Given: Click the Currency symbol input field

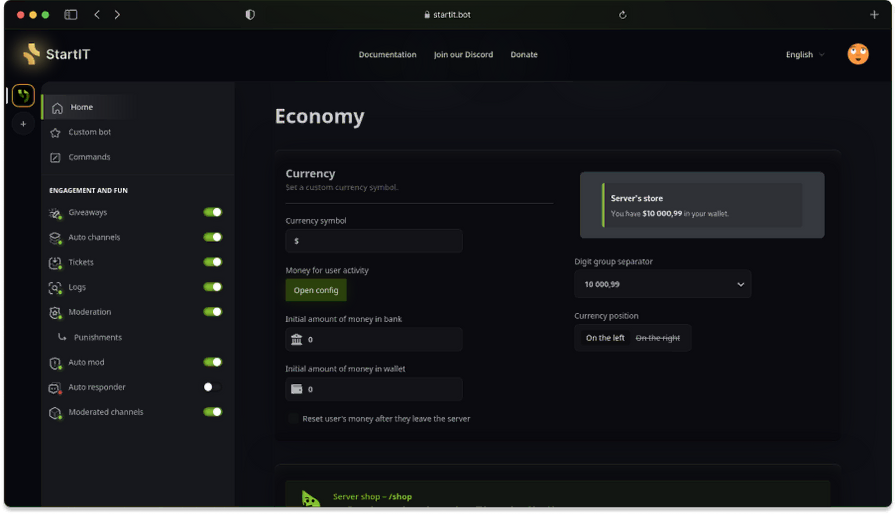Looking at the screenshot, I should (374, 241).
